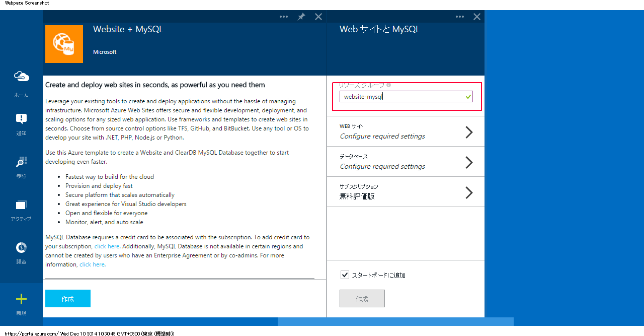Click 'Monitor, alert, and auto scale' bullet

[104, 222]
